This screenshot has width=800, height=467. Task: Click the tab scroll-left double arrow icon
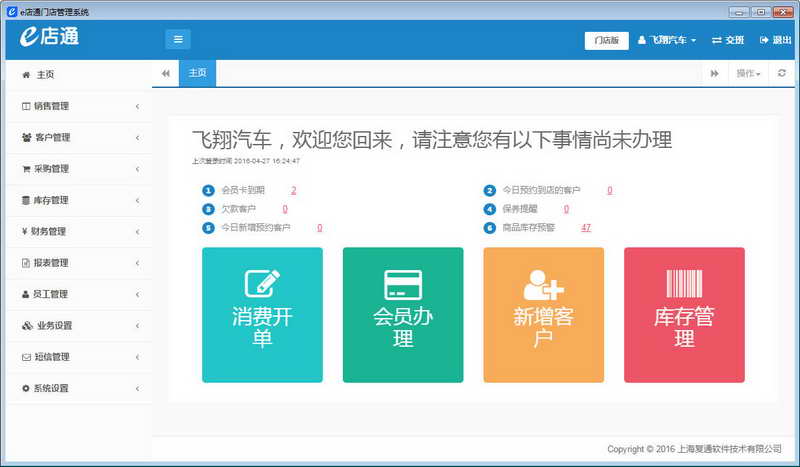[x=165, y=73]
